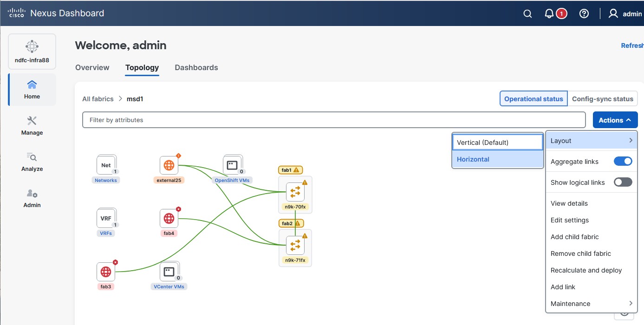Switch to Config-sync status view
Screen dimensions: 644x325
pos(603,99)
